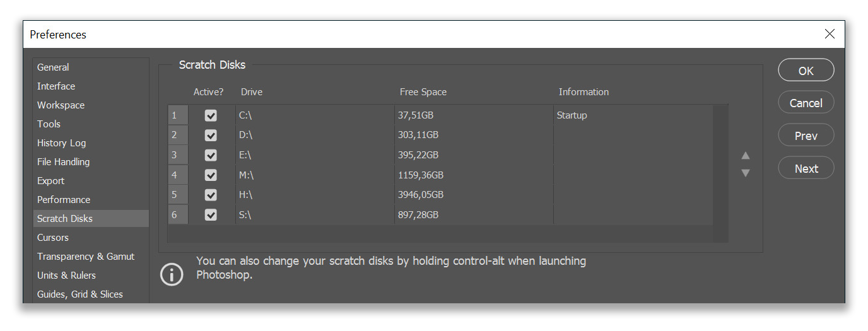Toggle Active checkbox for drive S:\
868x331 pixels.
(x=211, y=215)
